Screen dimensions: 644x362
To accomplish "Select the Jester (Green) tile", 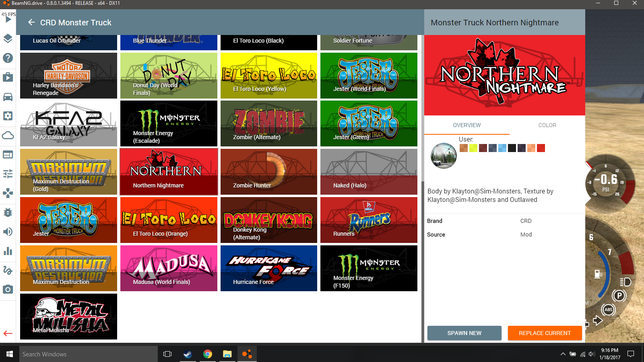I will 369,123.
